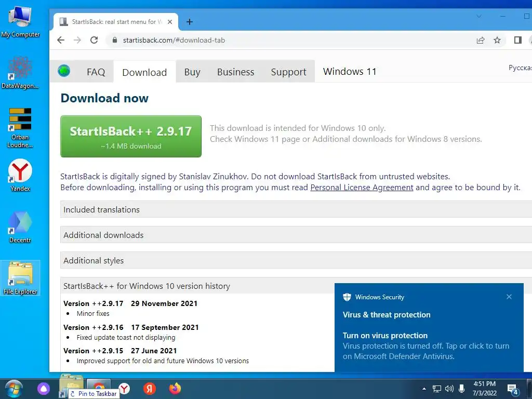
Task: Click the 'Minor fixes' list item
Action: [x=93, y=313]
